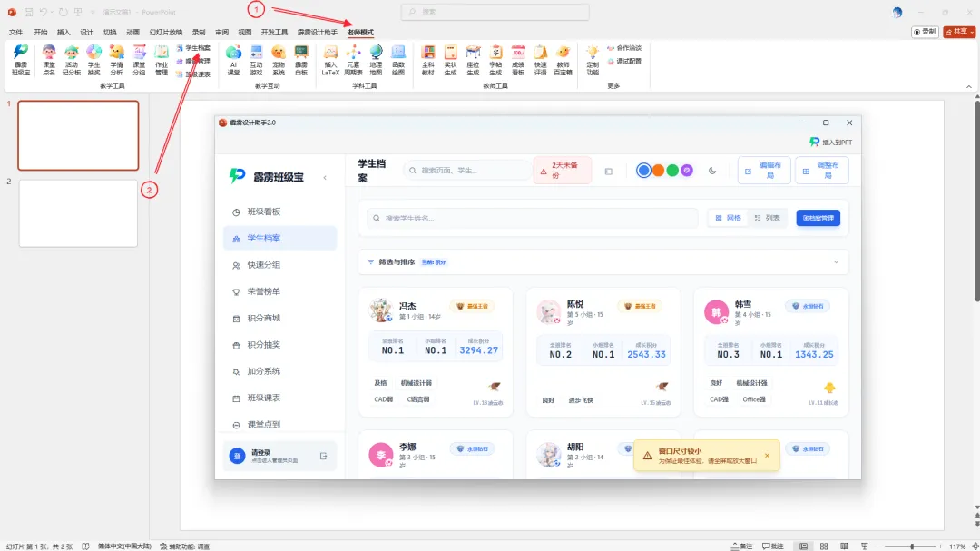Click the 搜索学生姓名 search field
980x551 pixels.
tap(533, 218)
